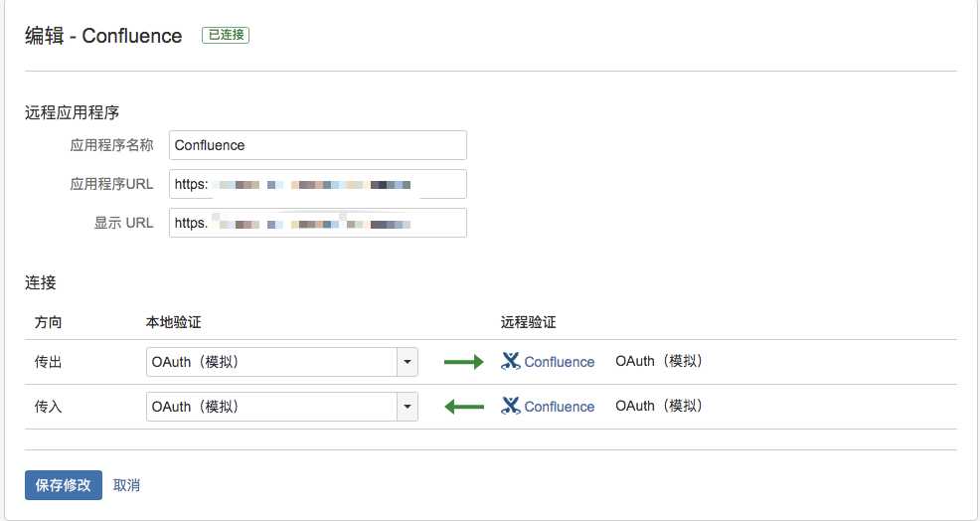Click the remote OAuth (模拟) text in outgoing row
Image resolution: width=980 pixels, height=521 pixels.
(x=659, y=361)
